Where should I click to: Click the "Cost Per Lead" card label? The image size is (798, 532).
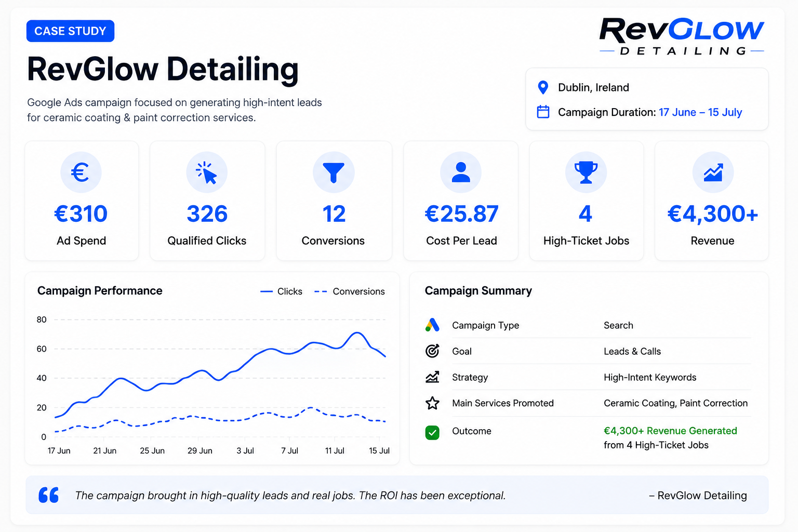click(x=461, y=241)
